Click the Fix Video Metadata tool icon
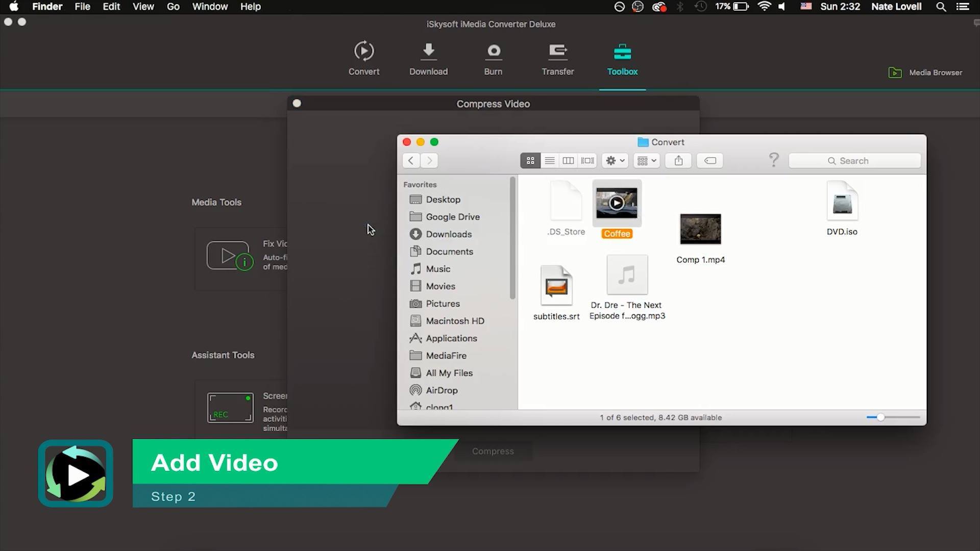This screenshot has height=551, width=980. pyautogui.click(x=230, y=256)
